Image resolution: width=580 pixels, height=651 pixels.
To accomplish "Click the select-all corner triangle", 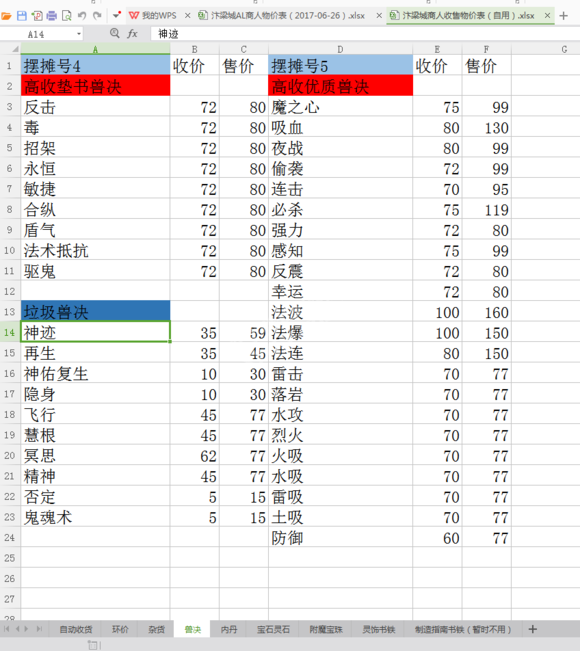I will [x=15, y=49].
